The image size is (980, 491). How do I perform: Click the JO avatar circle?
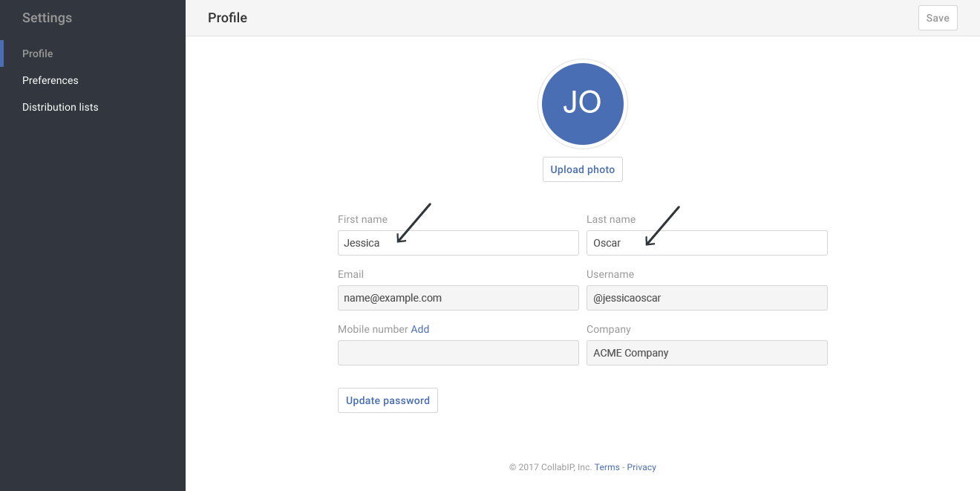click(x=583, y=104)
